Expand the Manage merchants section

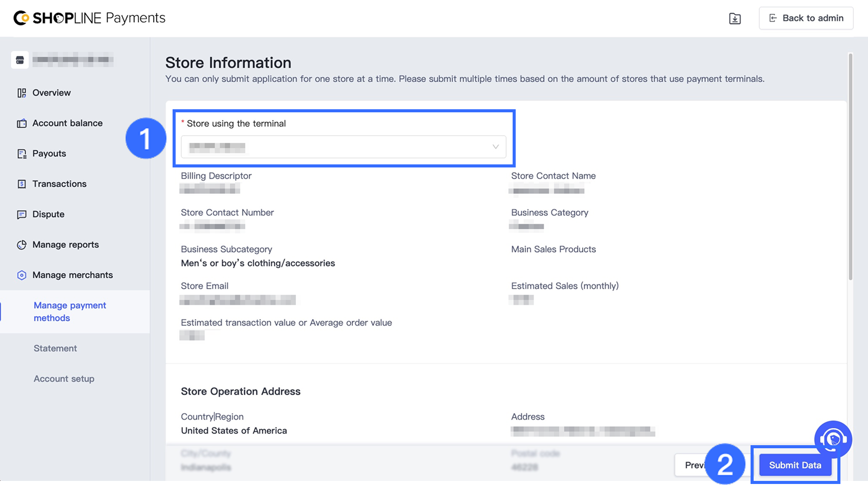click(73, 275)
